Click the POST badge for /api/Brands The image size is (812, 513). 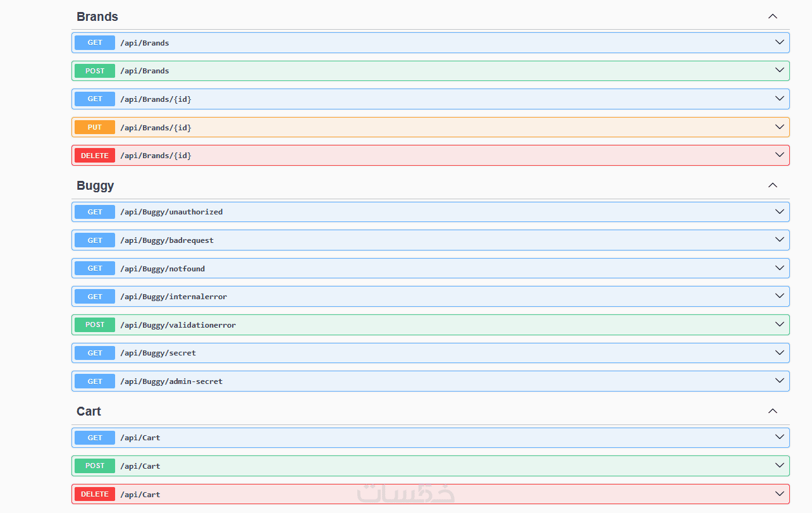pos(95,71)
